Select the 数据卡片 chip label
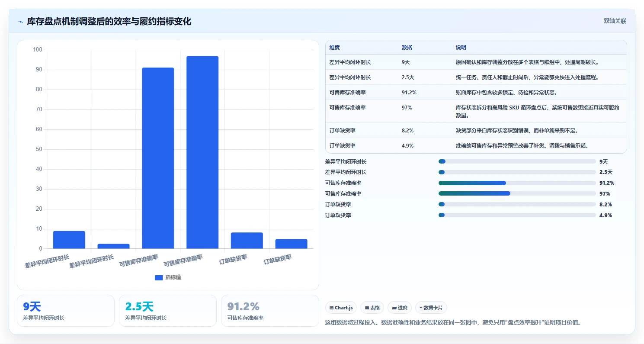Viewport: 644px width, 344px height. pos(433,308)
